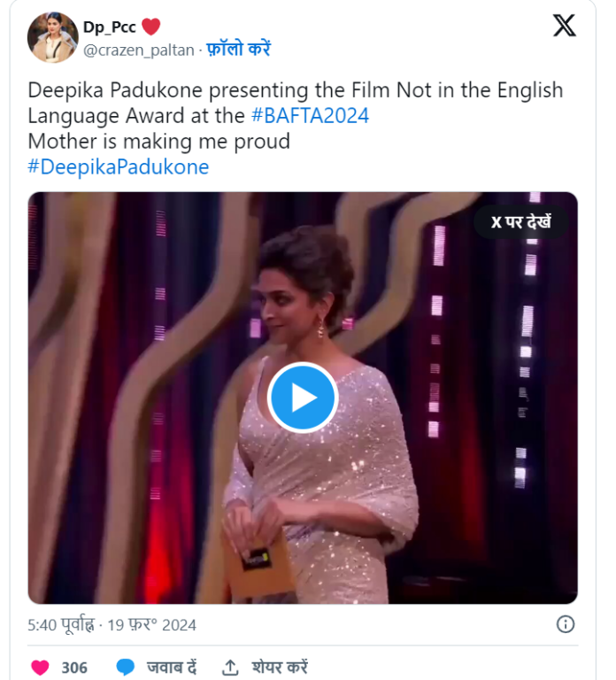Open the @crazen_paltan handle link

(x=138, y=50)
